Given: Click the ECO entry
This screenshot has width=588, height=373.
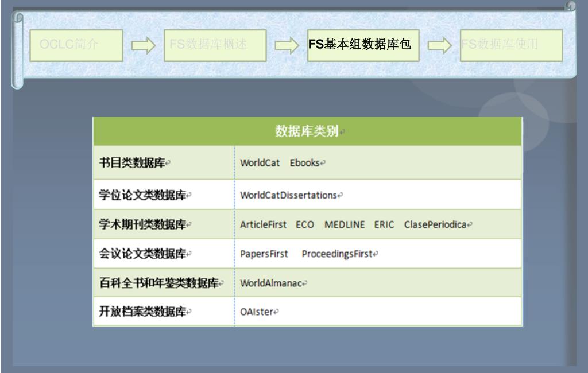Looking at the screenshot, I should pyautogui.click(x=305, y=224).
